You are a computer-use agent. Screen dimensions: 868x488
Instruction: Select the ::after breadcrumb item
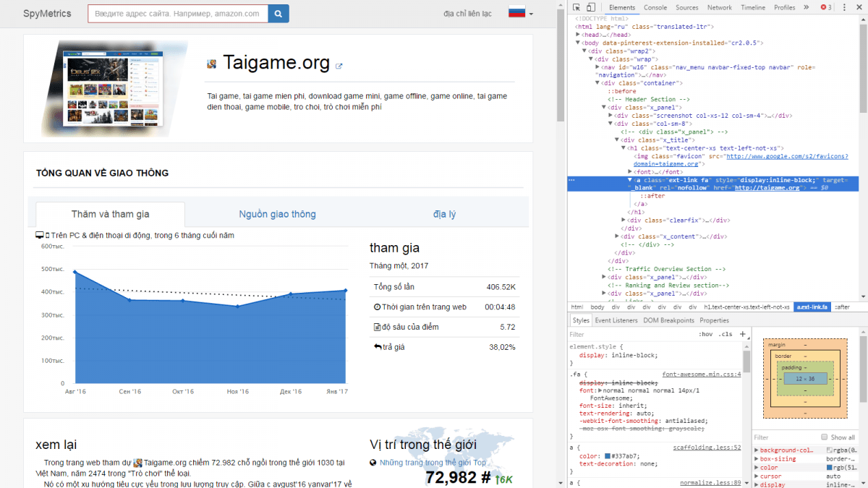click(x=842, y=307)
